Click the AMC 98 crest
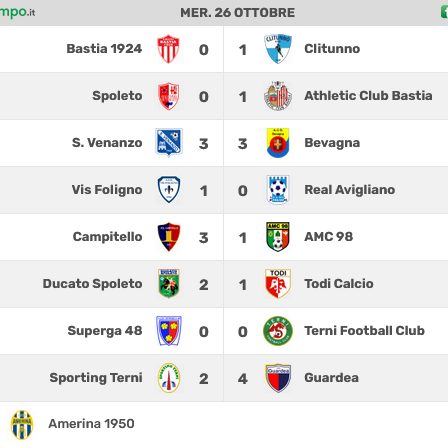This screenshot has width=448, height=448. click(278, 237)
